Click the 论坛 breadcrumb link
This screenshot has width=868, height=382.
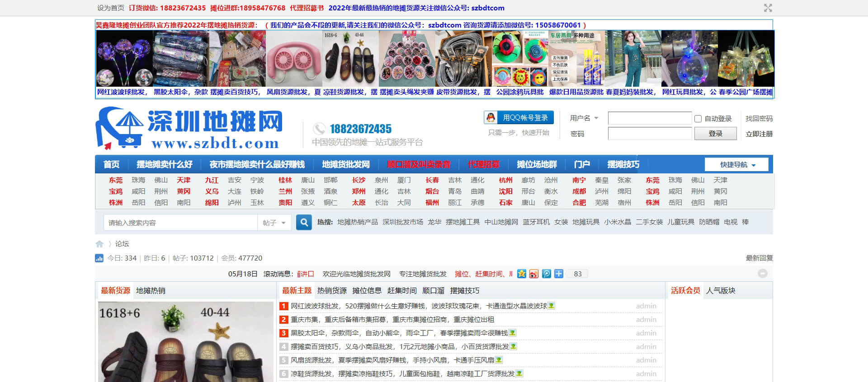[122, 244]
